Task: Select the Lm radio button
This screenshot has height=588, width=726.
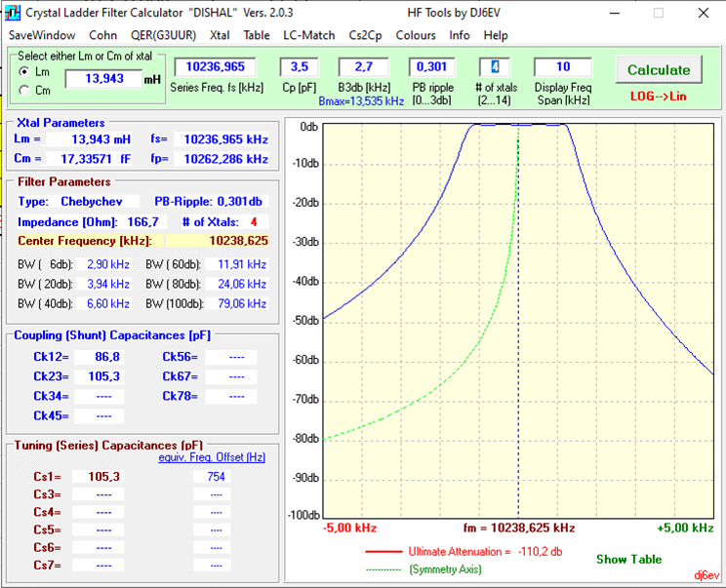Action: (x=23, y=72)
